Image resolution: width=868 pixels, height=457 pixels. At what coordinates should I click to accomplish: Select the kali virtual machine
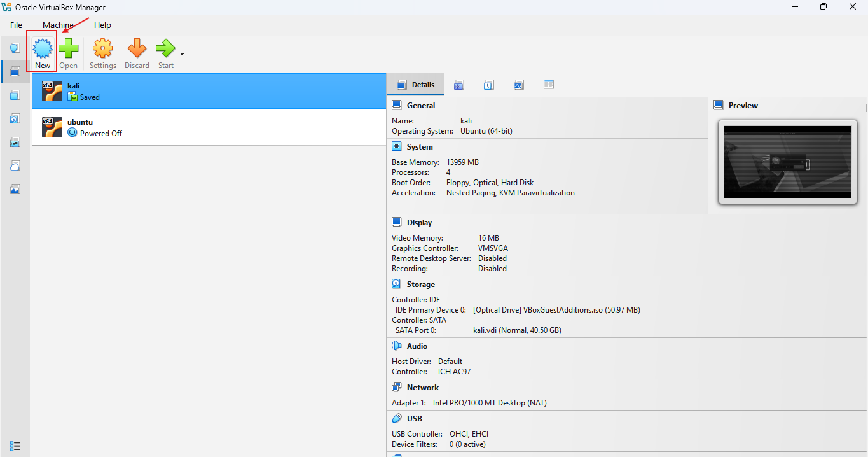209,91
